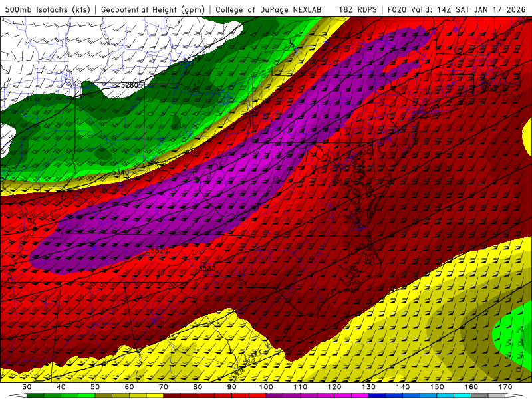Image resolution: width=532 pixels, height=399 pixels.
Task: Click the 130 value on the color scale
Action: (369, 387)
